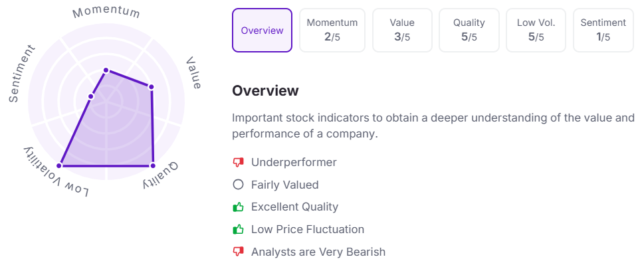This screenshot has width=644, height=269.
Task: Select the Momentum data point on radar
Action: [106, 70]
